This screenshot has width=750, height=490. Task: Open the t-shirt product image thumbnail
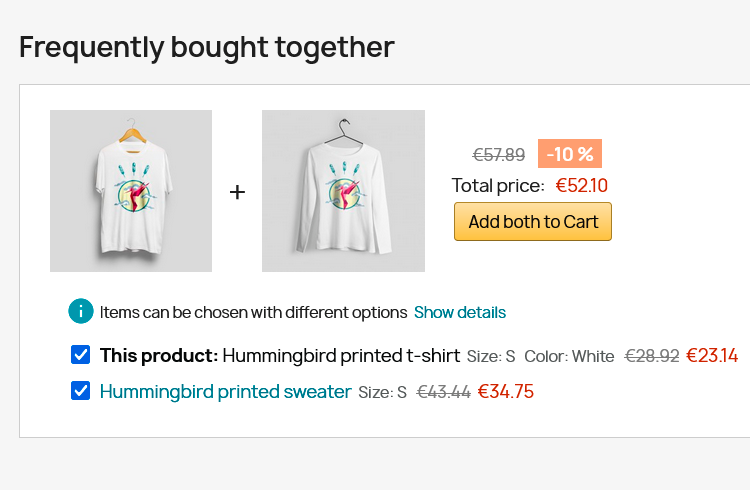(x=131, y=191)
